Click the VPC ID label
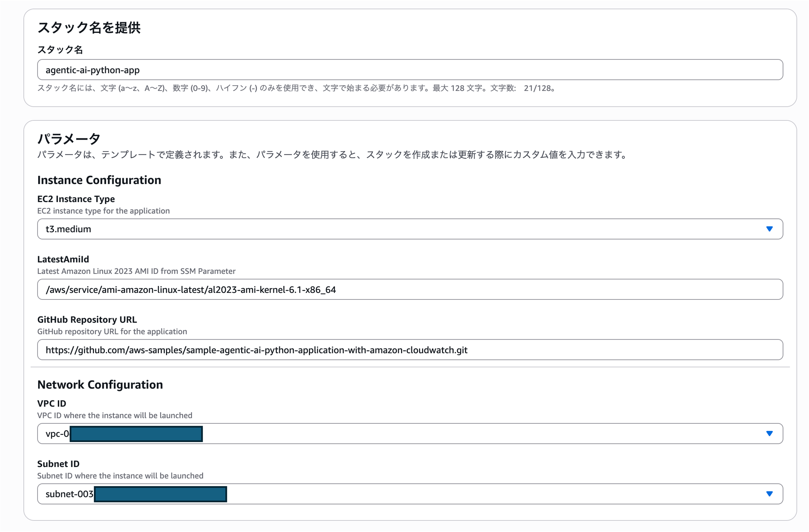The image size is (809, 532). click(x=52, y=403)
